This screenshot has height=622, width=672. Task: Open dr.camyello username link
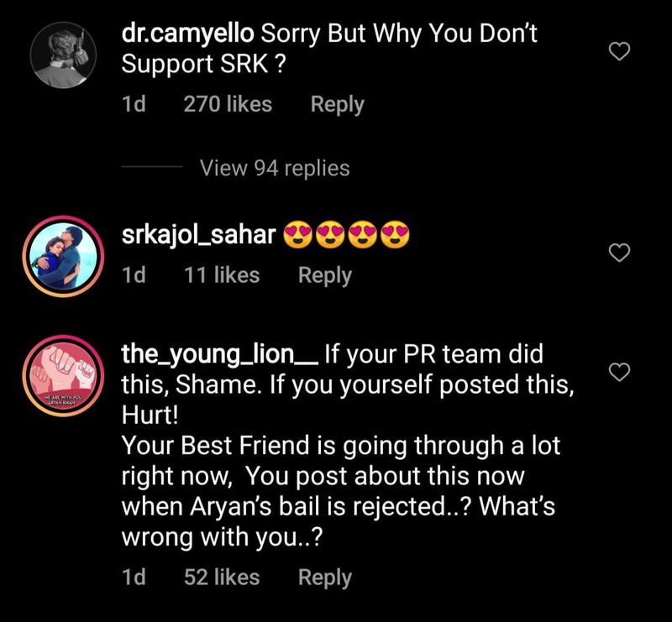tap(189, 36)
